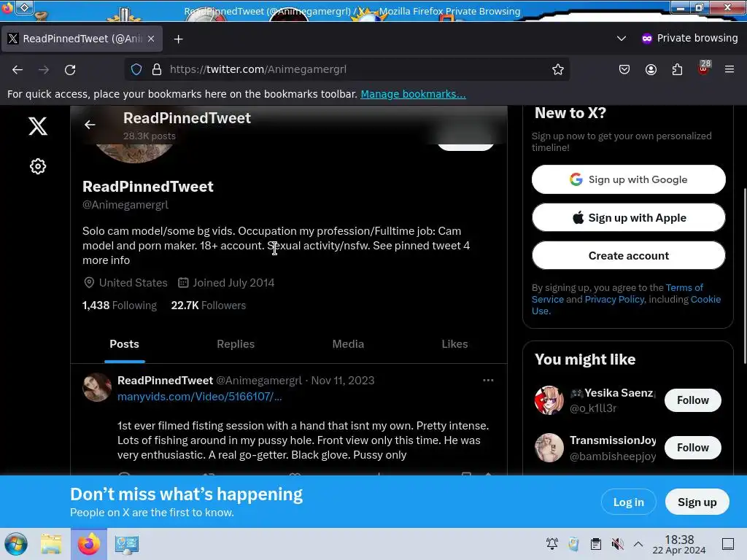Click Sign up on bottom banner
This screenshot has height=560, width=747.
click(x=697, y=502)
